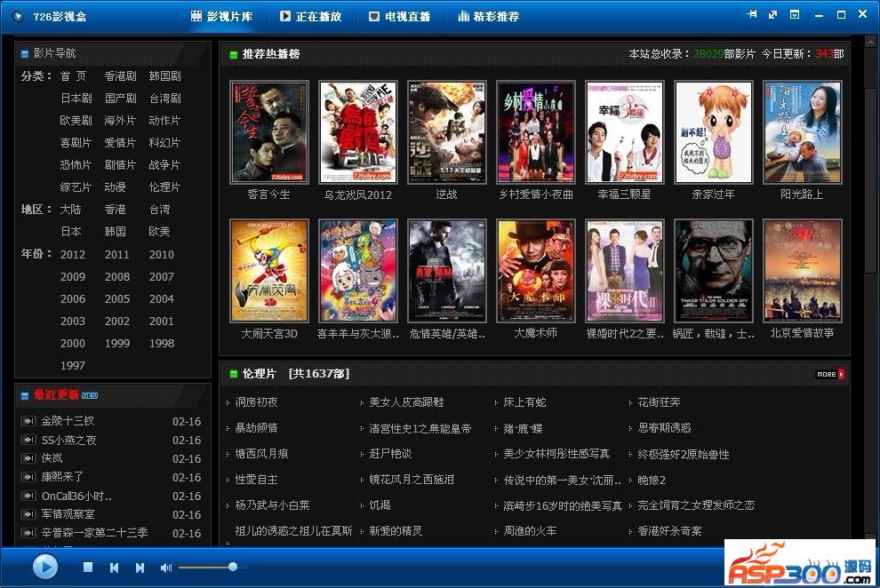Play icon next to SS小燕之夜
Viewport: 880px width, 588px height.
point(28,440)
